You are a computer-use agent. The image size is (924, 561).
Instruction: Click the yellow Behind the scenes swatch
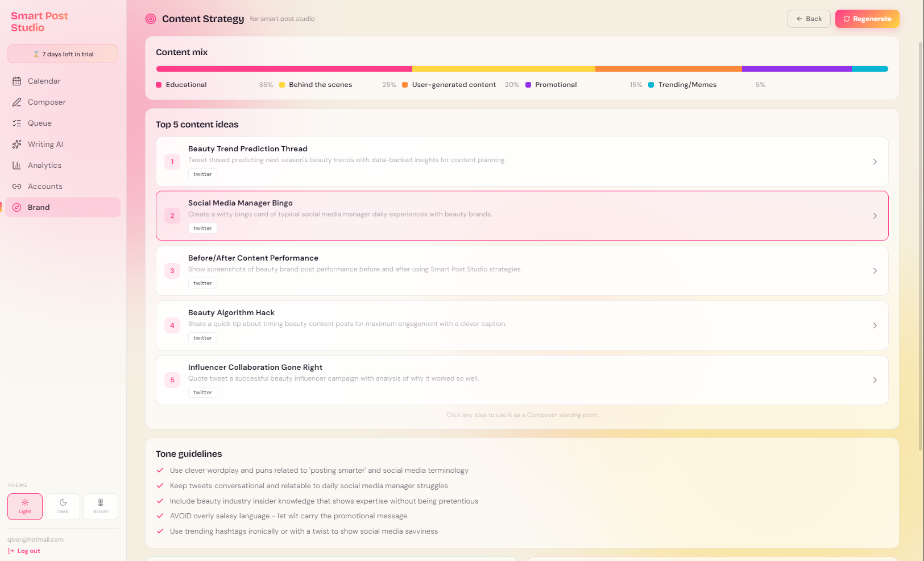coord(282,85)
